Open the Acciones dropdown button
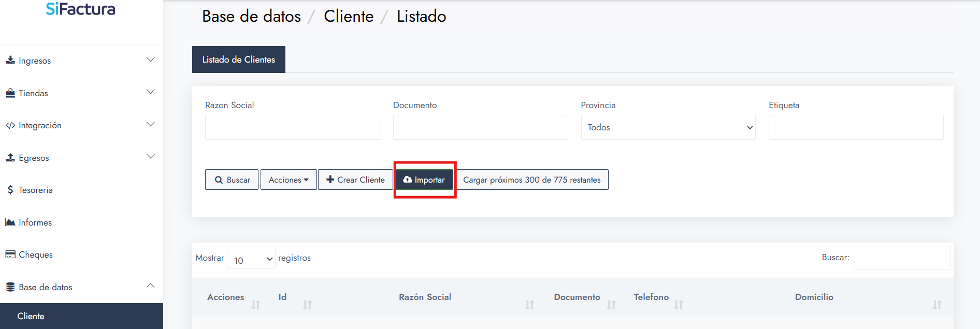Image resolution: width=980 pixels, height=329 pixels. coord(289,180)
